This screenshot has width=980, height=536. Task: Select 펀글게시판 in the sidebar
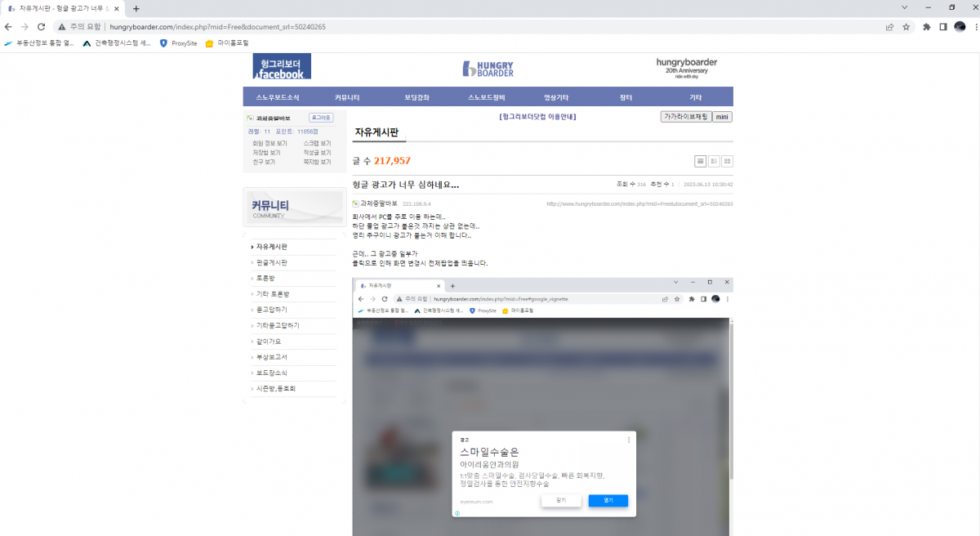(272, 262)
